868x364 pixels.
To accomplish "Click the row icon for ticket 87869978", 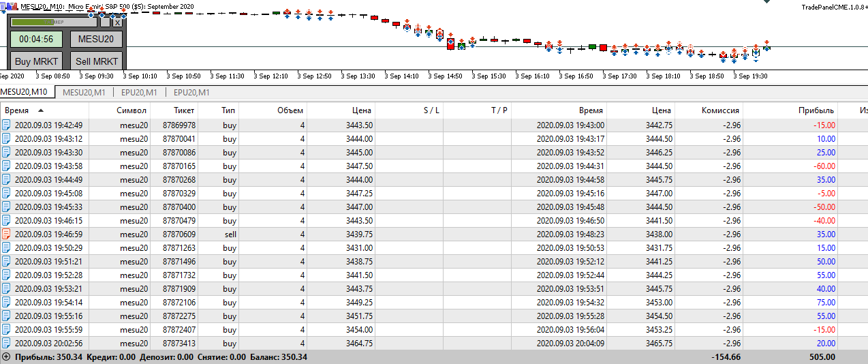I will tap(6, 125).
